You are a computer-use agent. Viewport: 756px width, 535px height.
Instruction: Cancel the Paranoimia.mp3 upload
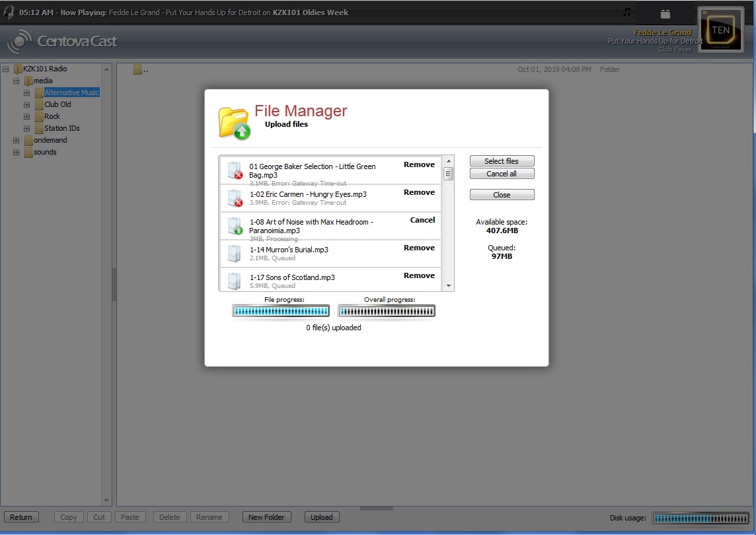coord(422,221)
